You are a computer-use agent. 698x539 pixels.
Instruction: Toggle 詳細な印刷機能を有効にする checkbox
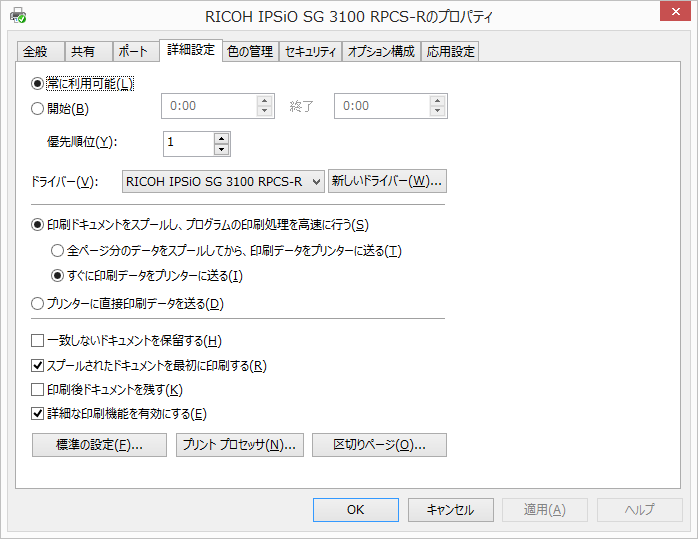37,414
